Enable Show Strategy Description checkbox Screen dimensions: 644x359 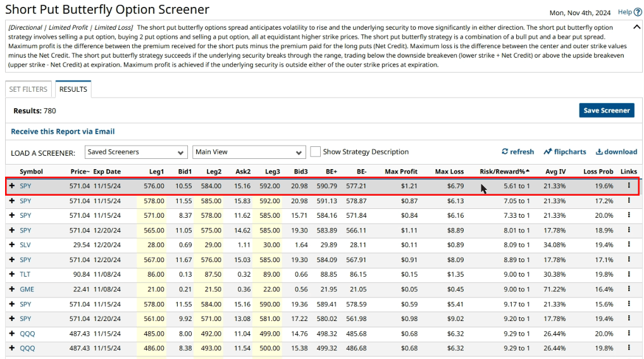coord(315,152)
